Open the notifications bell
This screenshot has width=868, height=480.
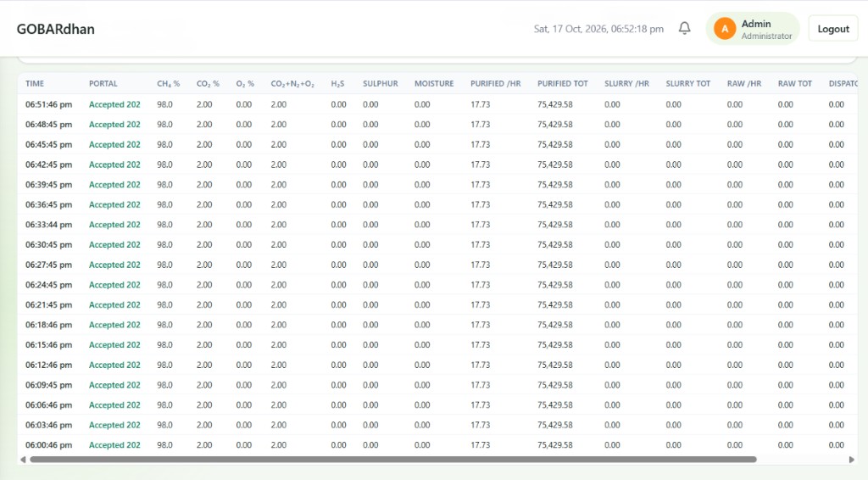pyautogui.click(x=684, y=28)
